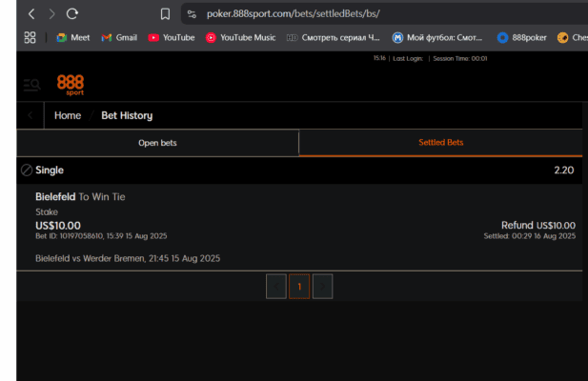
Task: Go to Home in the breadcrumb
Action: pos(68,115)
